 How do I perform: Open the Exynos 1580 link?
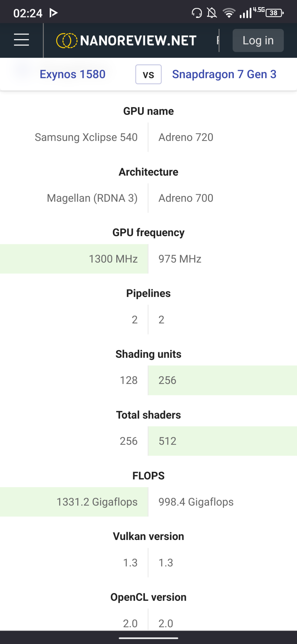(x=72, y=74)
